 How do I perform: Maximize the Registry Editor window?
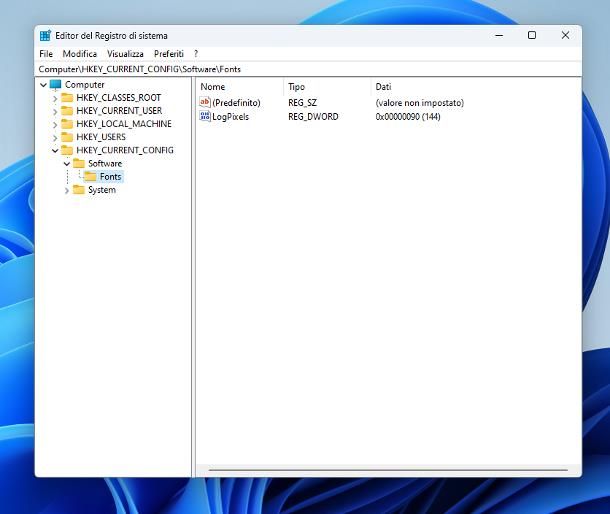click(532, 35)
